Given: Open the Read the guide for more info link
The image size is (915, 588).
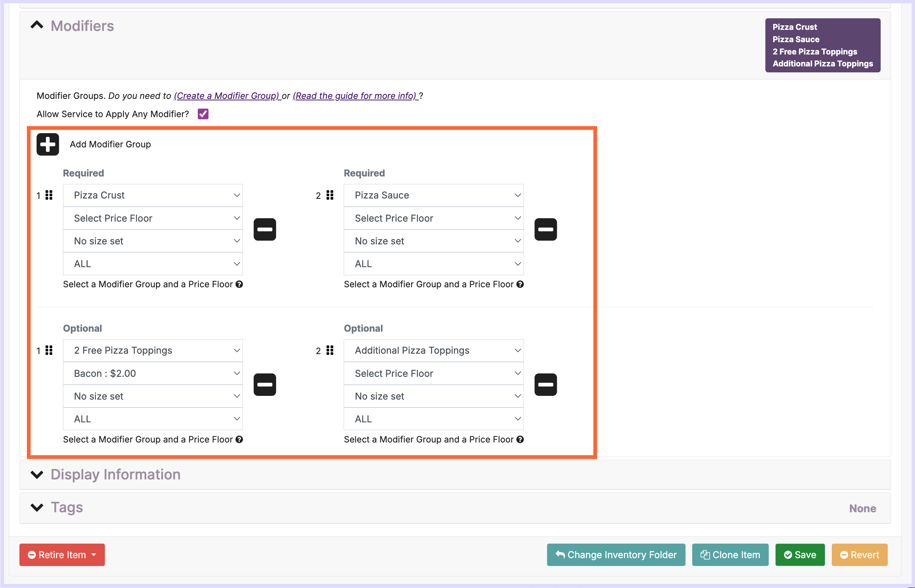Looking at the screenshot, I should tap(356, 96).
